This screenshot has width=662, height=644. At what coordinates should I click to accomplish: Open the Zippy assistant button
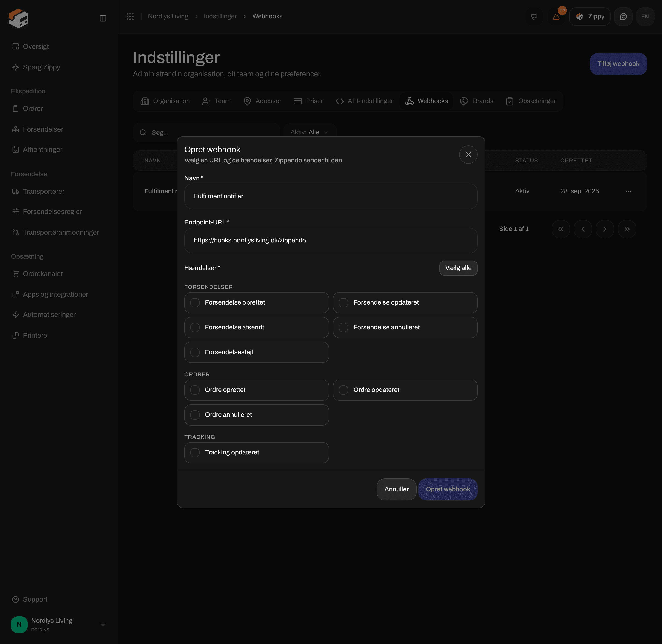click(x=590, y=17)
